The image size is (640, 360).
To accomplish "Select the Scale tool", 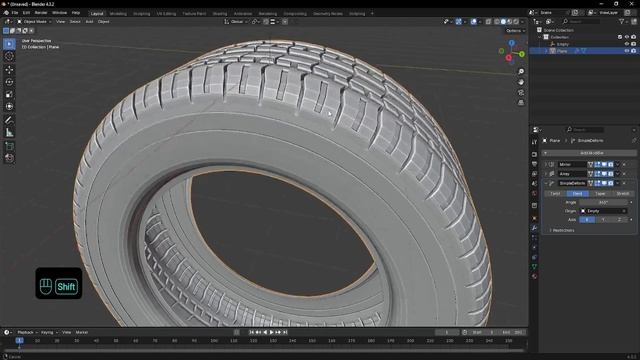I will (9, 94).
